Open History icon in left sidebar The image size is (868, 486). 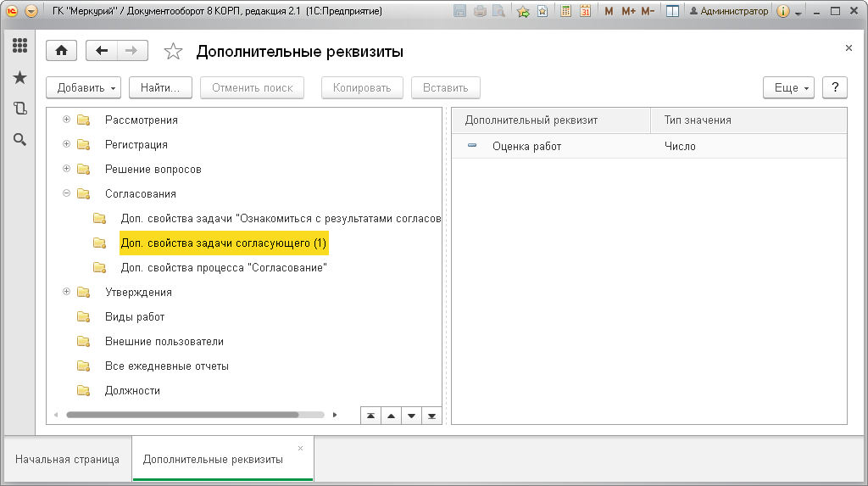20,108
